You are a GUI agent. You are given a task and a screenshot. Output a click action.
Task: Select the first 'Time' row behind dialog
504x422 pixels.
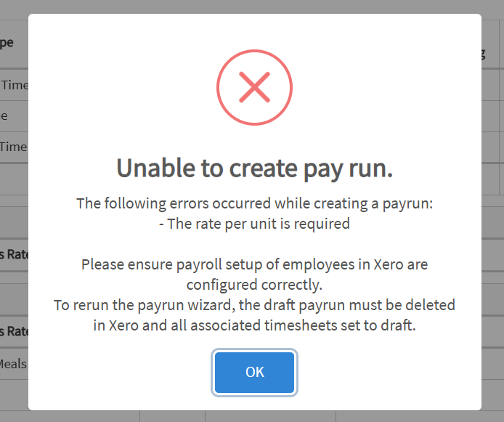click(14, 85)
